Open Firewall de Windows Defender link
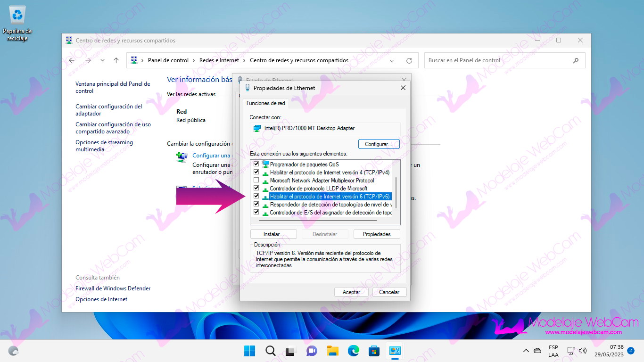 [113, 288]
